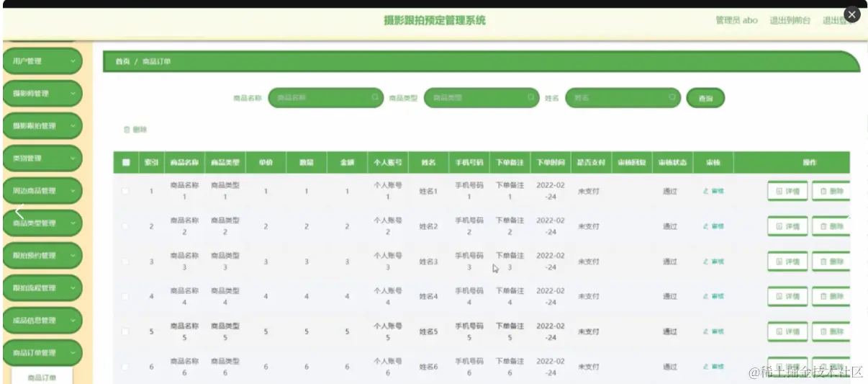Click the 下单时间 column header
This screenshot has height=384, width=868.
click(x=551, y=163)
